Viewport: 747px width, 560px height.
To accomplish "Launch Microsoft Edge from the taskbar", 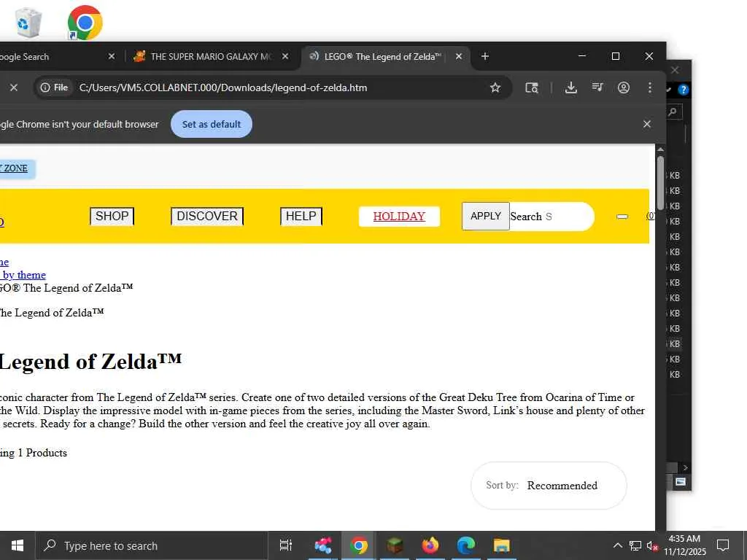I will [466, 545].
